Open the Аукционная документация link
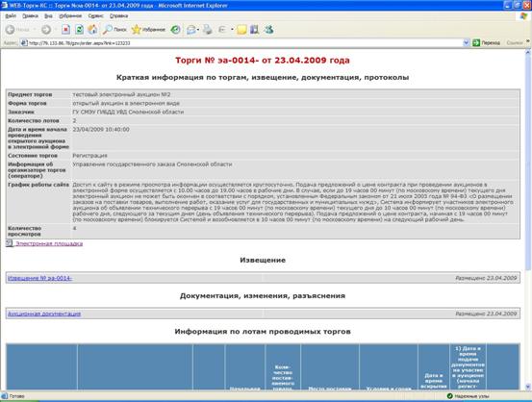 (44, 314)
